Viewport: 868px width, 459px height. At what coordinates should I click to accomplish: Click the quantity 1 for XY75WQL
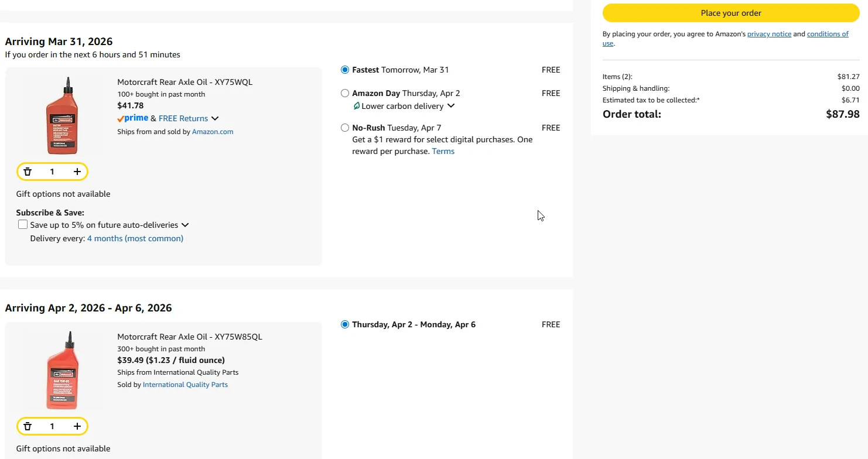coord(52,172)
